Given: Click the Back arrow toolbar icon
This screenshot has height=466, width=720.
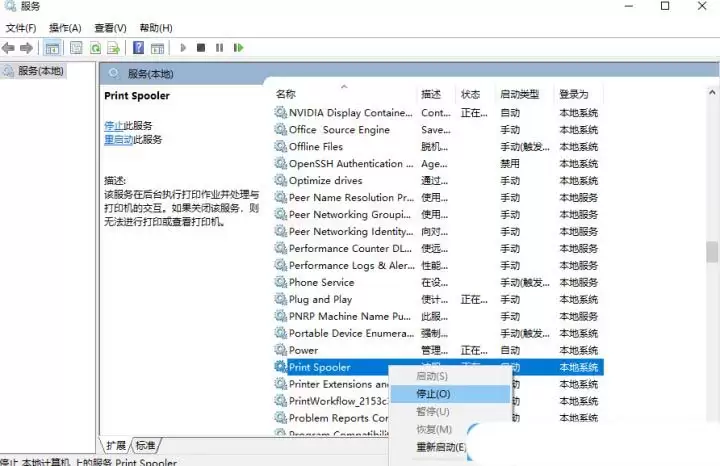Looking at the screenshot, I should [8, 48].
